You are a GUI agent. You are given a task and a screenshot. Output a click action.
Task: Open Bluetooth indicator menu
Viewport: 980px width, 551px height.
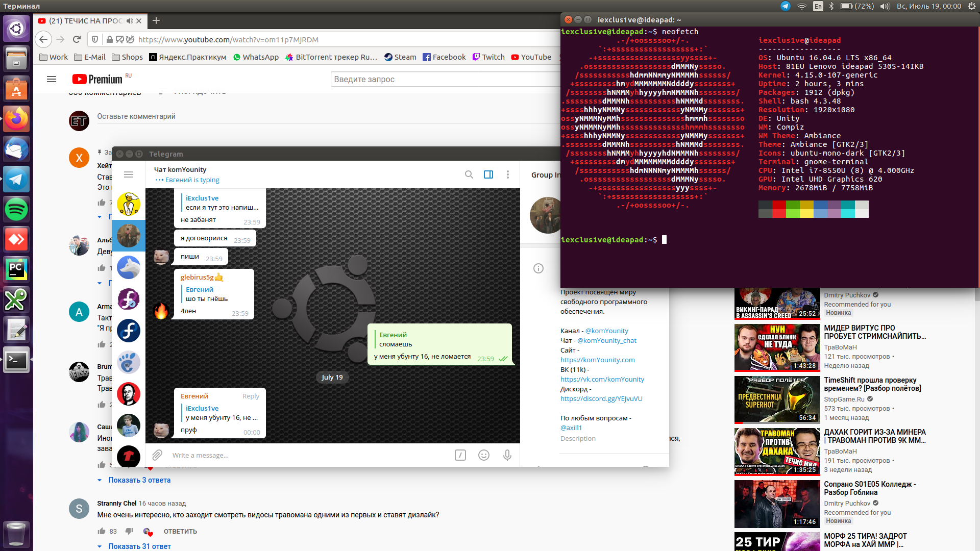pyautogui.click(x=831, y=6)
